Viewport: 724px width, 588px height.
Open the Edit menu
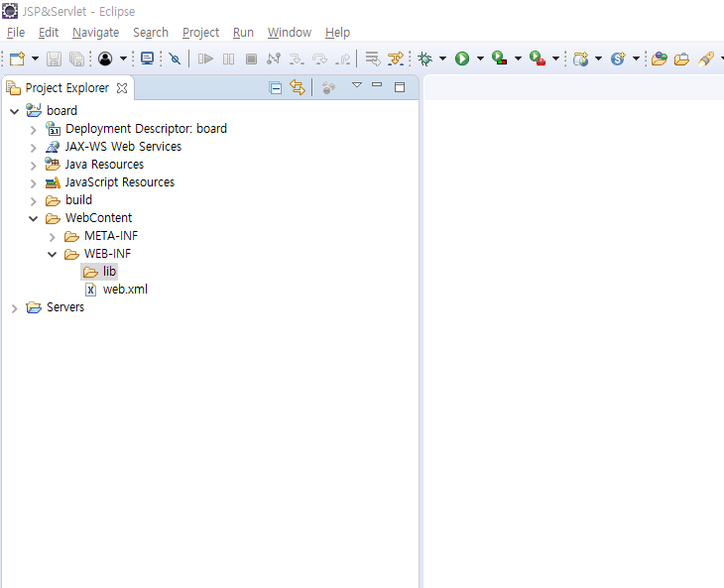(x=49, y=33)
